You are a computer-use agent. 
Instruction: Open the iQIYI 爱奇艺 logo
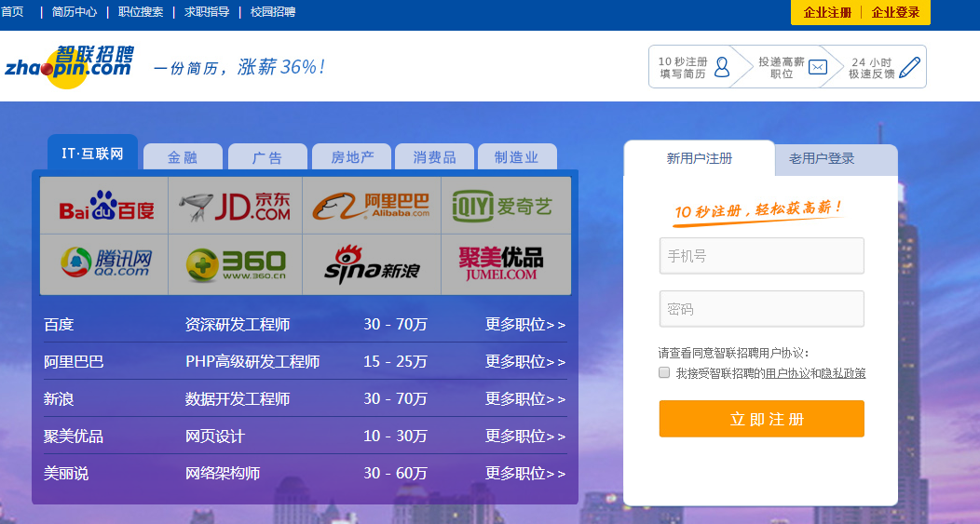tap(502, 206)
